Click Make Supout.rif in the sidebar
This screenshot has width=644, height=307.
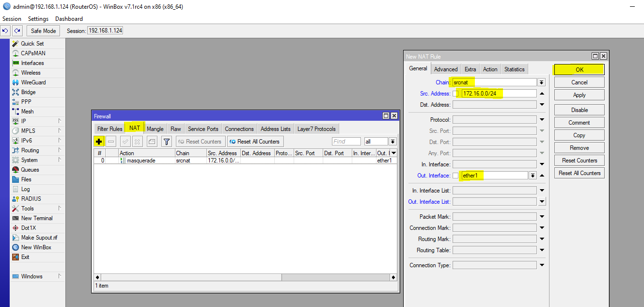pyautogui.click(x=39, y=238)
